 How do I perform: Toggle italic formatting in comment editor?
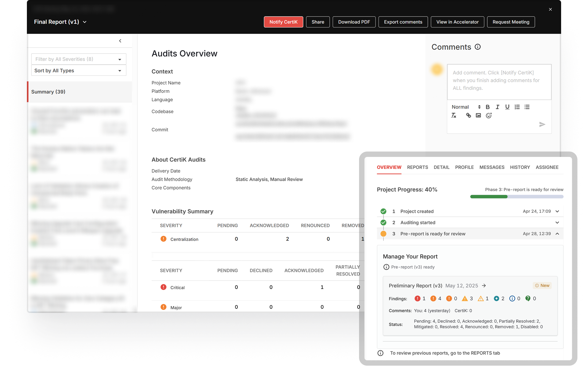pos(498,107)
